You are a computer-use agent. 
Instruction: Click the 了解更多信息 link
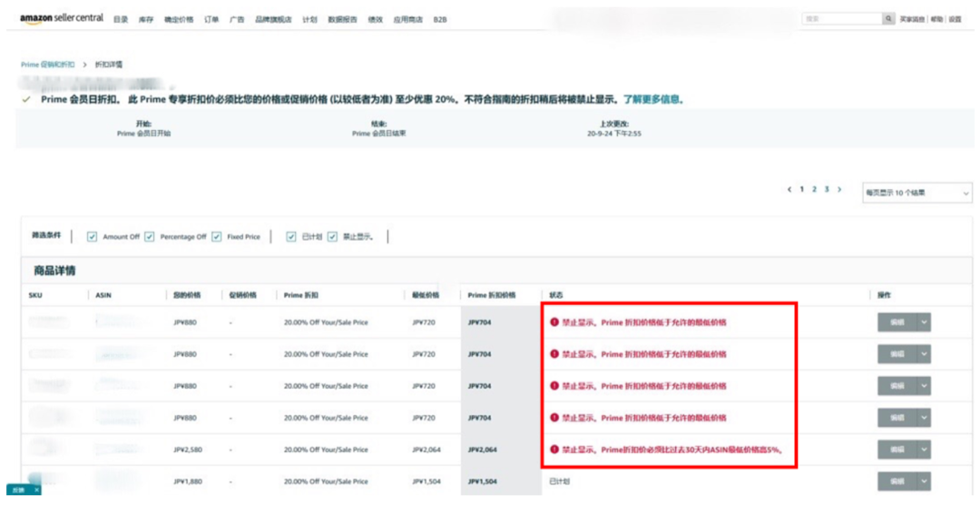tap(652, 100)
